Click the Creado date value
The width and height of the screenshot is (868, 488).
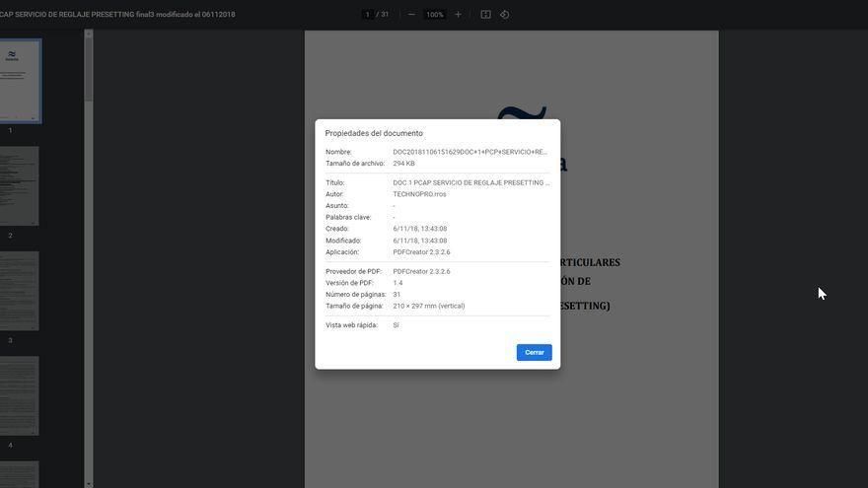click(x=419, y=229)
